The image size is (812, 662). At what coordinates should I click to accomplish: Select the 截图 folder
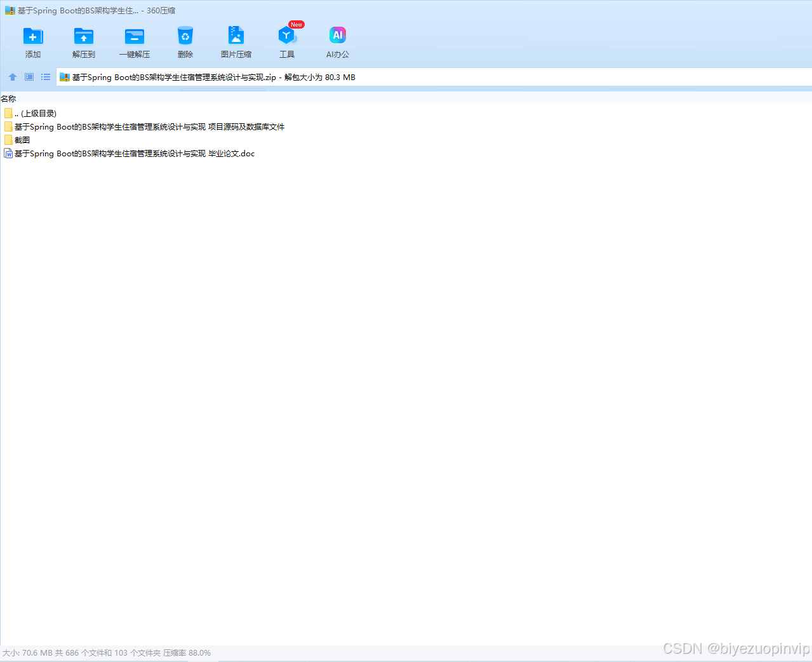coord(17,140)
